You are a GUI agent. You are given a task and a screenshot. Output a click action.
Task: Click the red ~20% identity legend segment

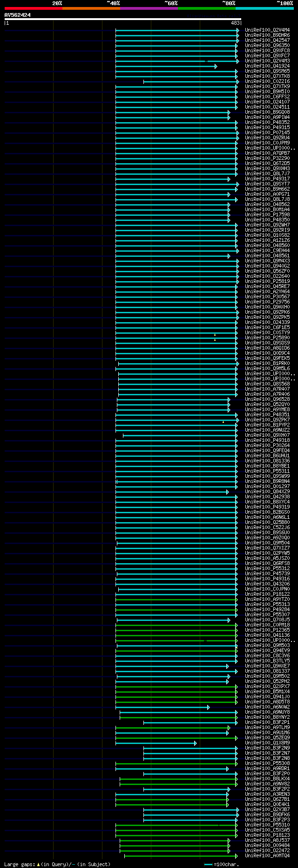pyautogui.click(x=34, y=8)
